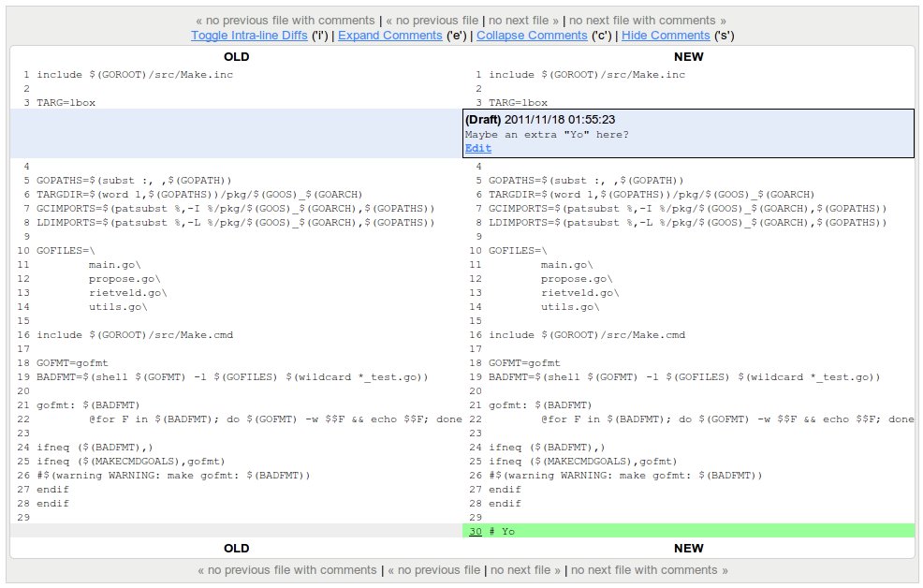This screenshot has height=588, width=923.
Task: Open the Expand Comments link
Action: (x=389, y=36)
